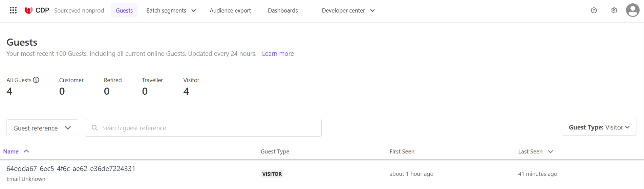Open the Guest reference dropdown
644x189 pixels.
42,128
